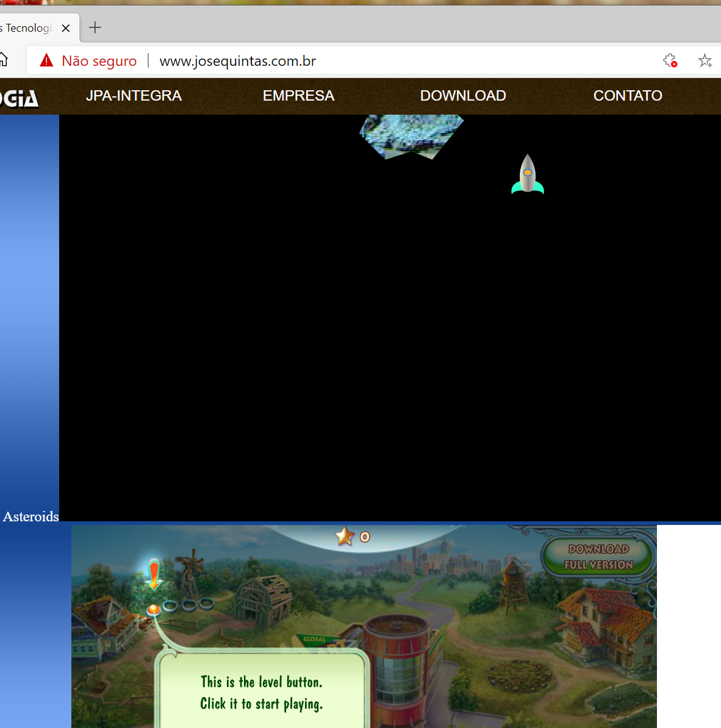Click the Não seguro security label
The width and height of the screenshot is (721, 728).
click(x=99, y=61)
